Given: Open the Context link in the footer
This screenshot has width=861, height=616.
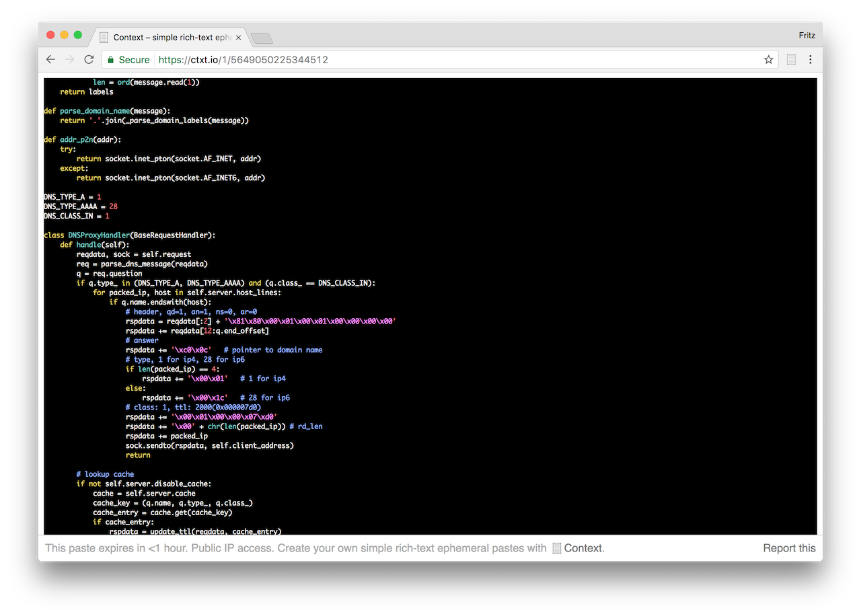Looking at the screenshot, I should 583,548.
